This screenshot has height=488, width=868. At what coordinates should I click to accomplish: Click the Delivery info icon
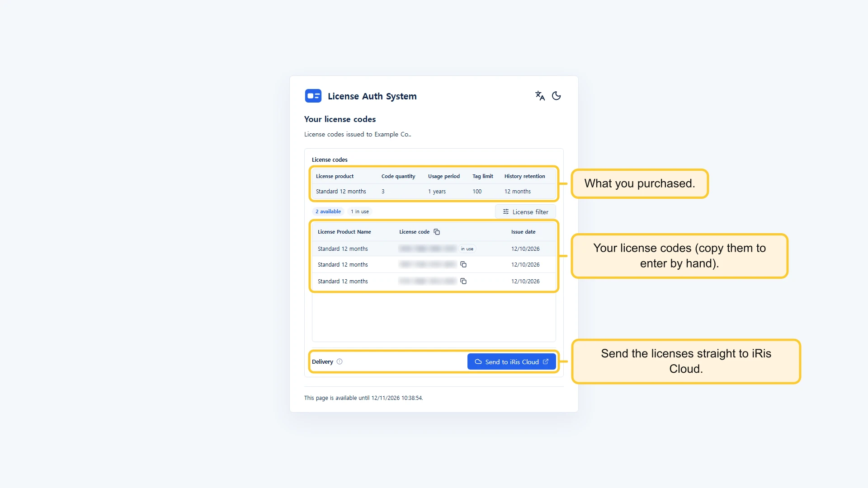coord(340,361)
